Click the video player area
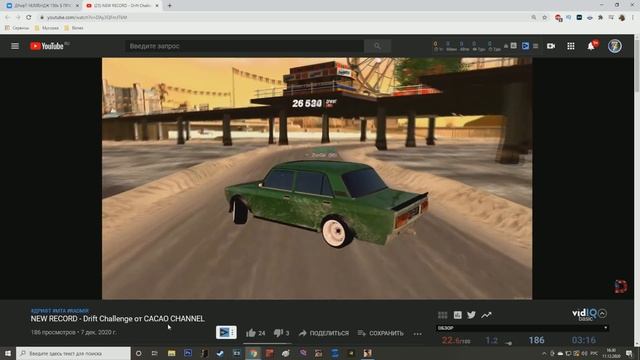The image size is (640, 360). pos(317,178)
